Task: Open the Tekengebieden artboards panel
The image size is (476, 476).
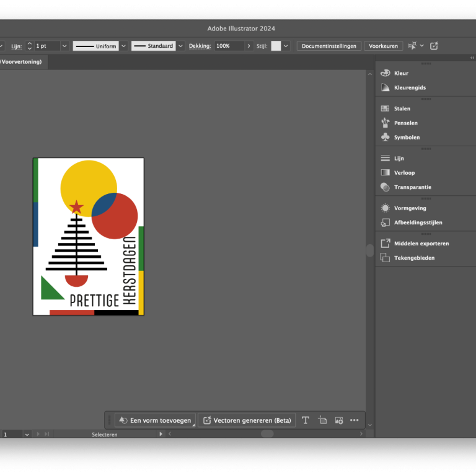Action: pyautogui.click(x=414, y=258)
